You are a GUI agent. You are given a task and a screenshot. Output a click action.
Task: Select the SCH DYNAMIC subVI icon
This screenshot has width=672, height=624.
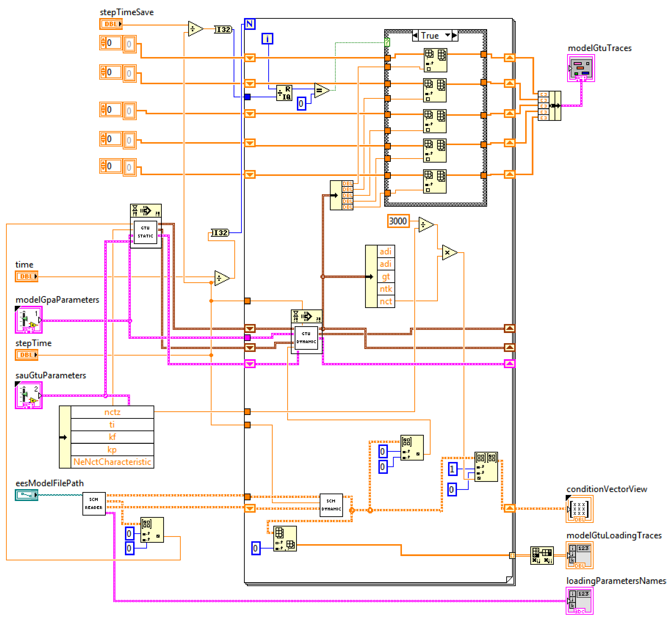[331, 505]
